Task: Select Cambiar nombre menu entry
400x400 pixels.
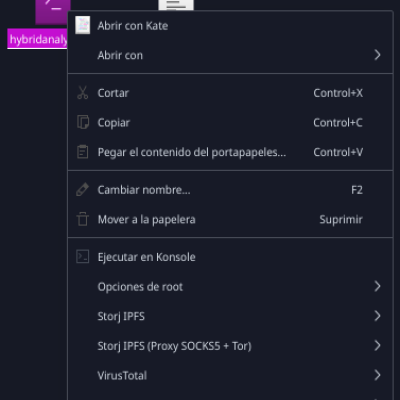Action: point(230,190)
